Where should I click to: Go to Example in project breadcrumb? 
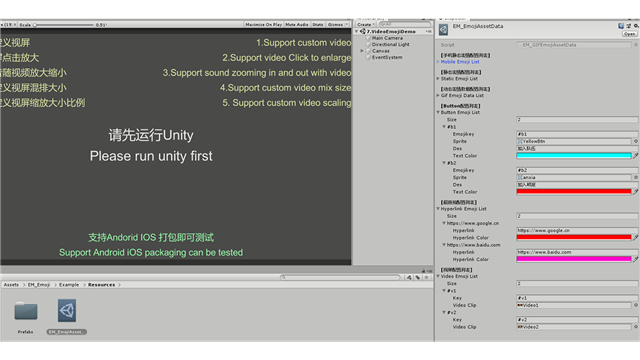click(69, 285)
